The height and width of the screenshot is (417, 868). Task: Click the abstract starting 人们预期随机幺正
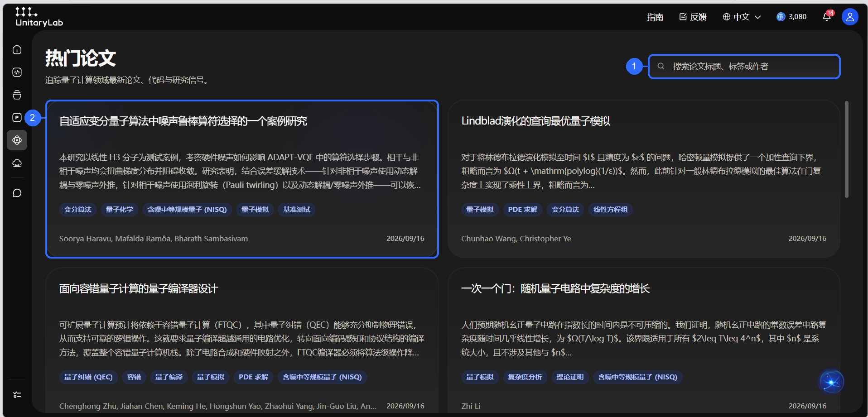point(644,339)
